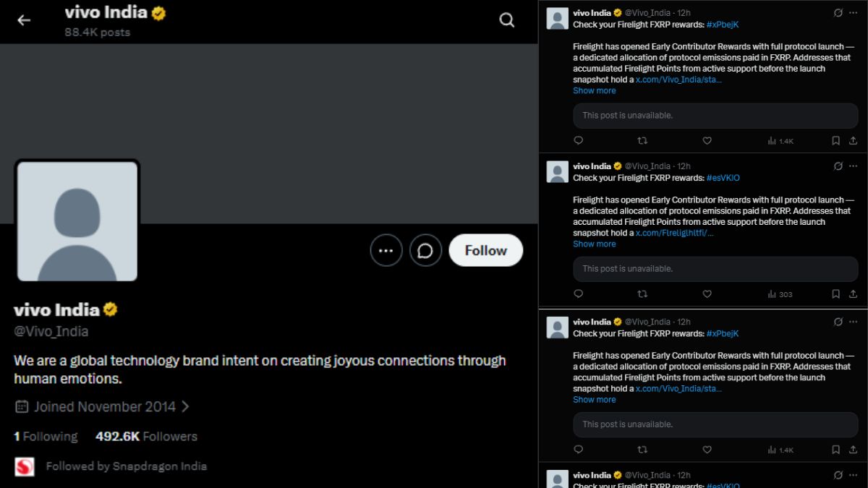Click the calendar icon next to Joined date
Viewport: 868px width, 488px height.
pos(22,406)
